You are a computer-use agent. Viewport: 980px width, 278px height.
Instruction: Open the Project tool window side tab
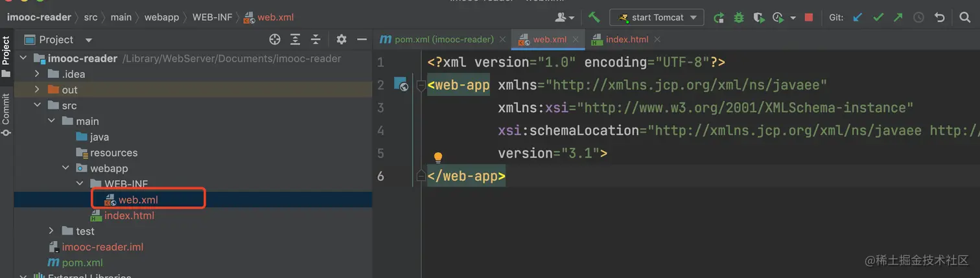pyautogui.click(x=6, y=56)
